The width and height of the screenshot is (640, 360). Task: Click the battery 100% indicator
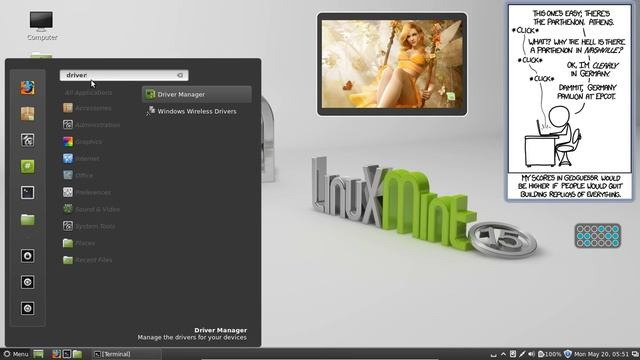pyautogui.click(x=549, y=354)
